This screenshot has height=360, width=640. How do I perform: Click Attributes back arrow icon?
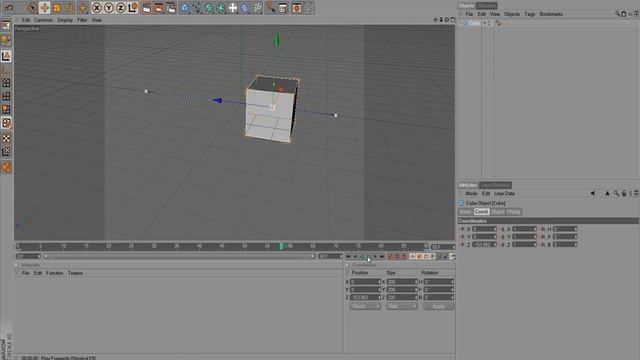[x=592, y=193]
